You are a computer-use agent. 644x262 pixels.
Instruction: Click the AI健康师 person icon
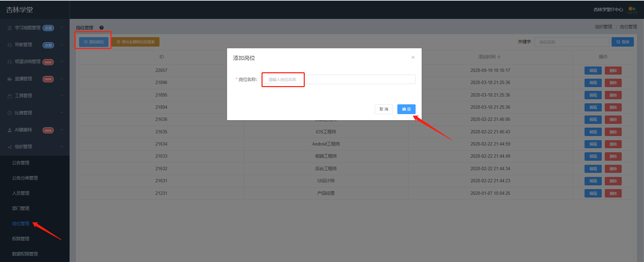click(x=10, y=130)
